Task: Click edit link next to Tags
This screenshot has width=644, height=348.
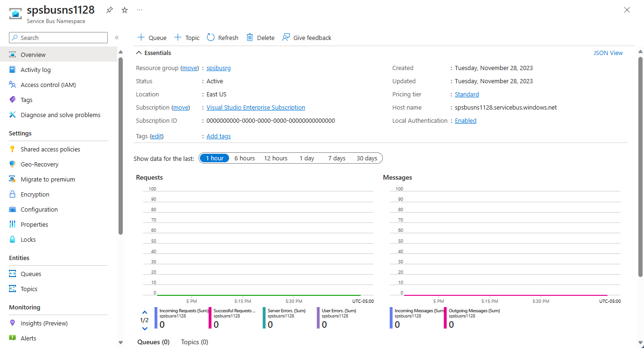Action: pyautogui.click(x=157, y=136)
